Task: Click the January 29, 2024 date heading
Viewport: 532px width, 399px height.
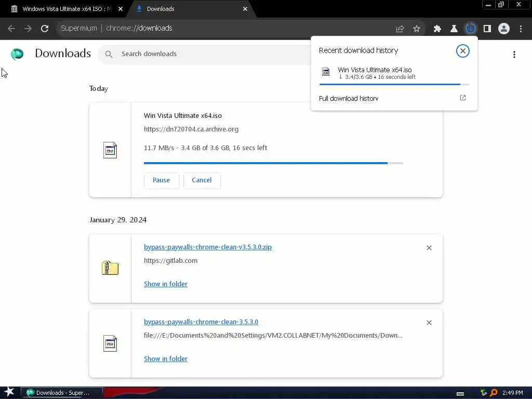Action: tap(118, 220)
